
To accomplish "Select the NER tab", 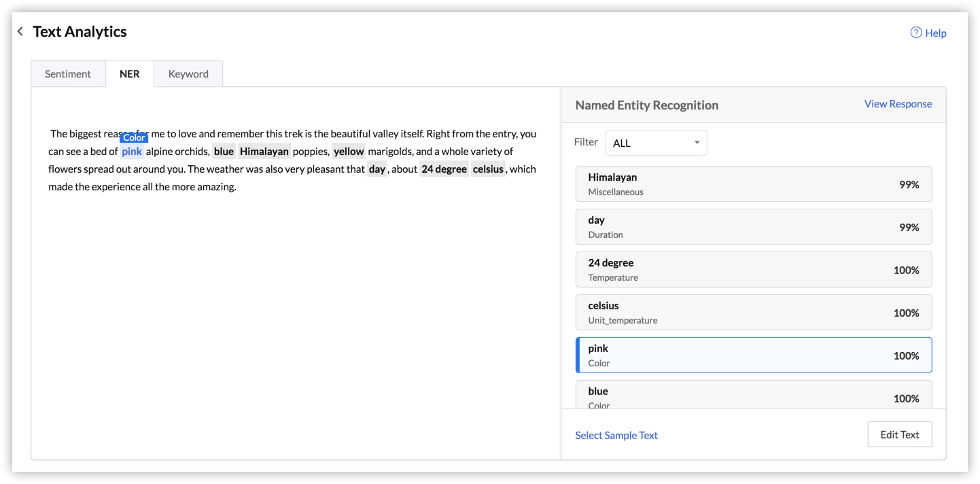I will coord(130,73).
